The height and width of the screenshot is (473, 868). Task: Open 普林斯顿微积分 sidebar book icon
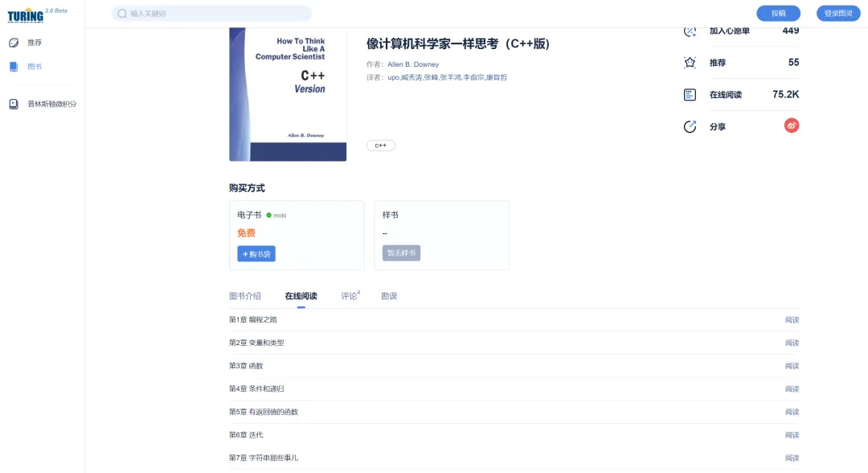(14, 104)
